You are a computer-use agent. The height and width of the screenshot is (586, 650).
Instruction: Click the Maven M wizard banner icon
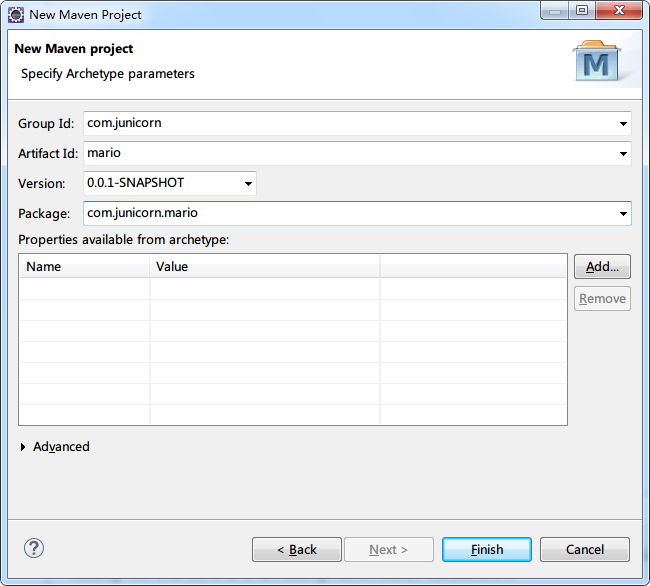[597, 61]
